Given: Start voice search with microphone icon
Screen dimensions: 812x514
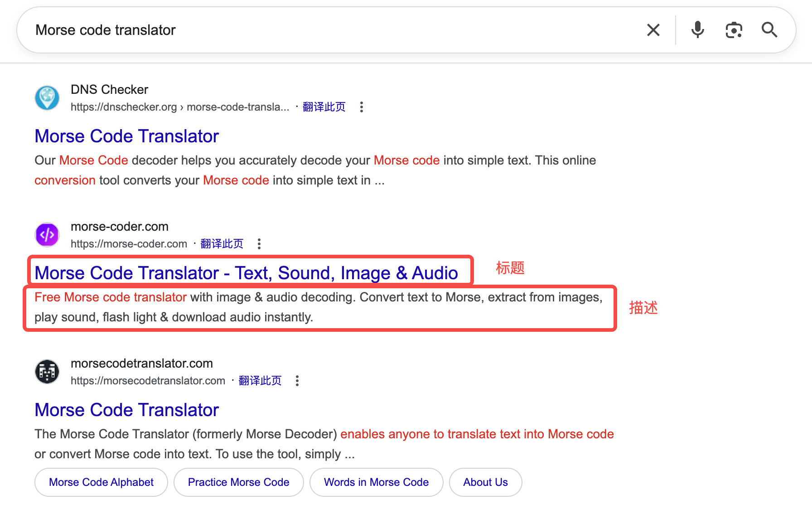Looking at the screenshot, I should point(698,30).
